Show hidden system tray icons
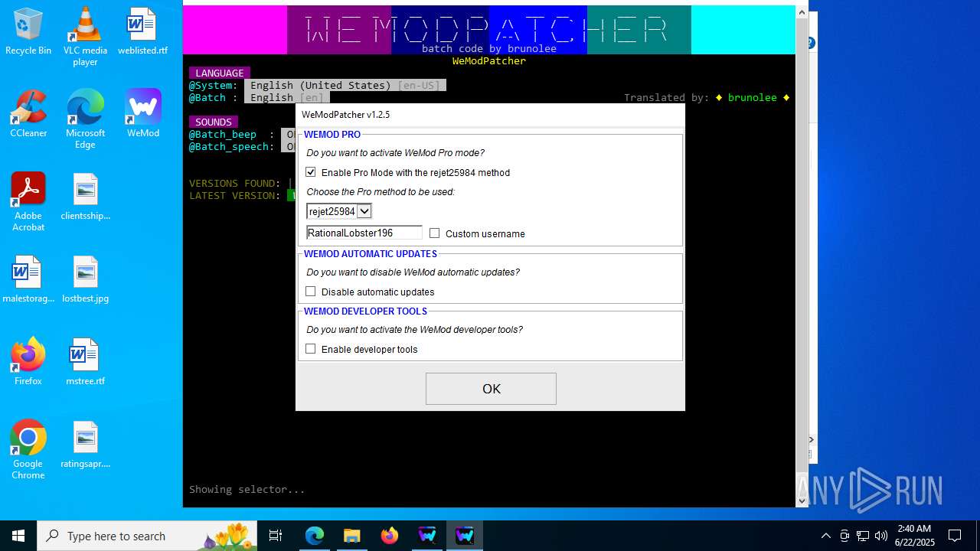 point(825,536)
